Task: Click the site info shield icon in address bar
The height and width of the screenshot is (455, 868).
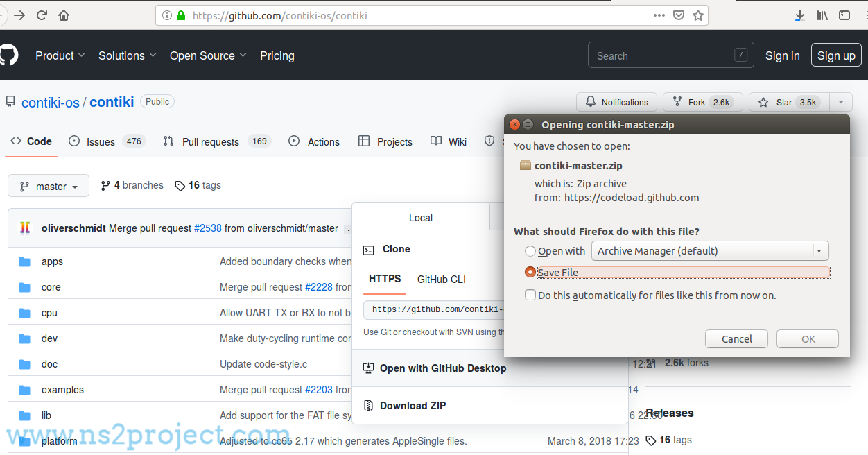Action: pyautogui.click(x=167, y=15)
